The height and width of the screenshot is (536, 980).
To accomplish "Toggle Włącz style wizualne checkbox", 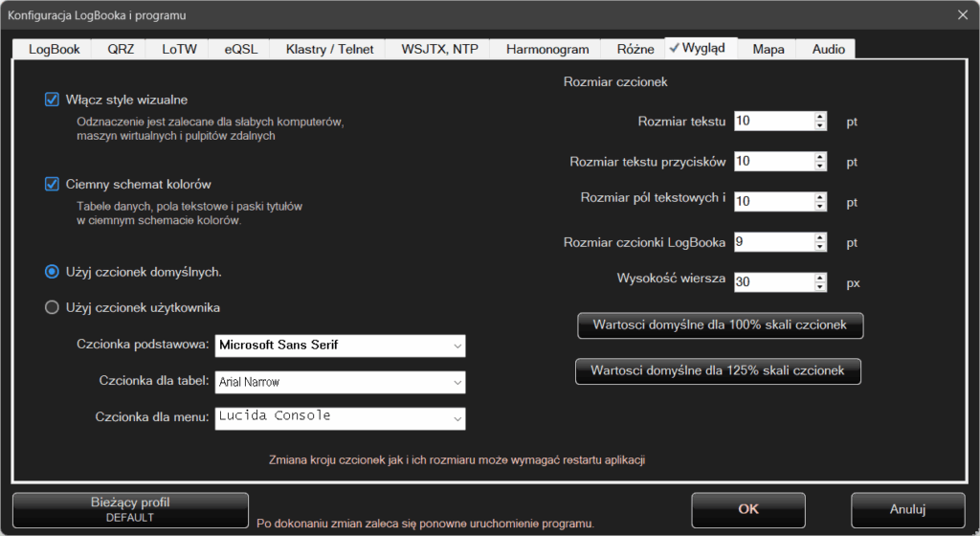I will 53,100.
